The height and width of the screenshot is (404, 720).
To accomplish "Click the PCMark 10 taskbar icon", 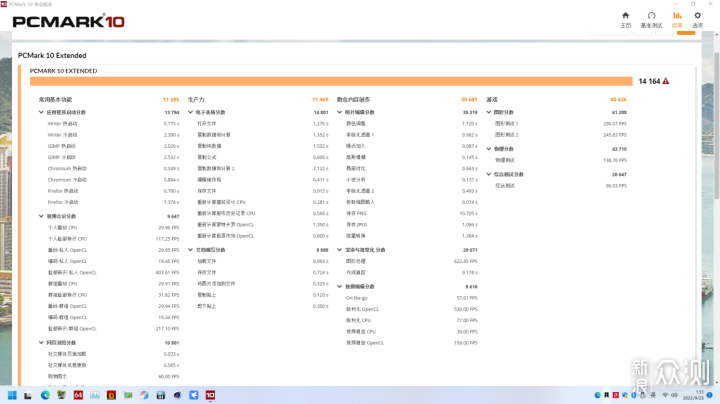I will [x=210, y=395].
